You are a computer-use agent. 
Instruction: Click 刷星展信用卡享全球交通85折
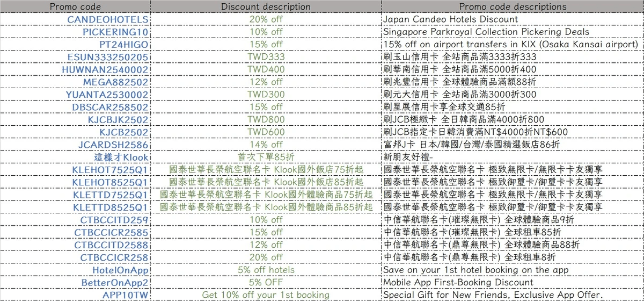(x=444, y=107)
